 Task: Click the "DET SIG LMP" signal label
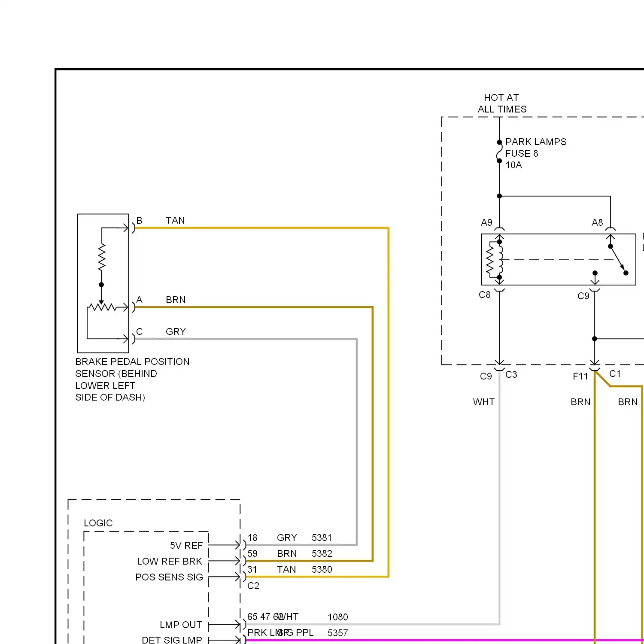pos(172,640)
